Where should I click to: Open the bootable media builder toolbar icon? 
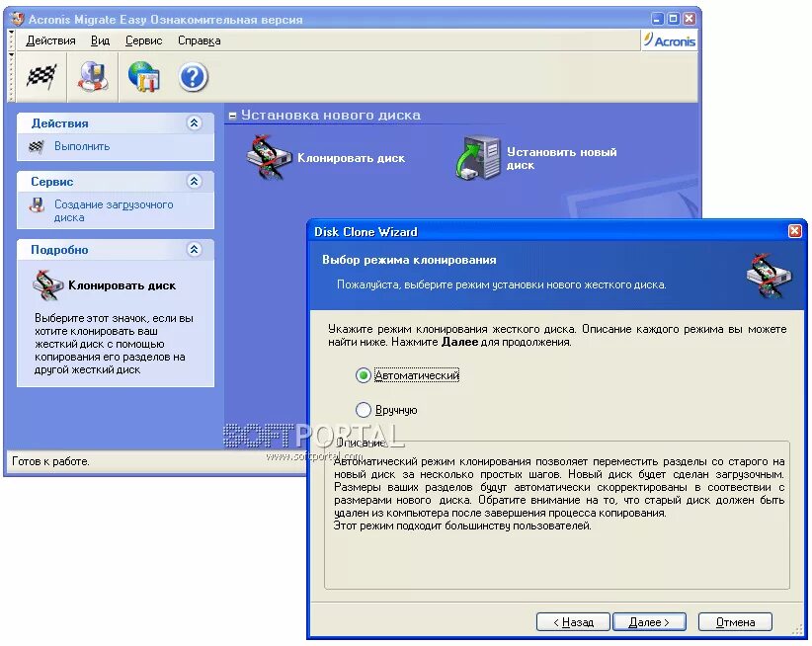pos(94,78)
